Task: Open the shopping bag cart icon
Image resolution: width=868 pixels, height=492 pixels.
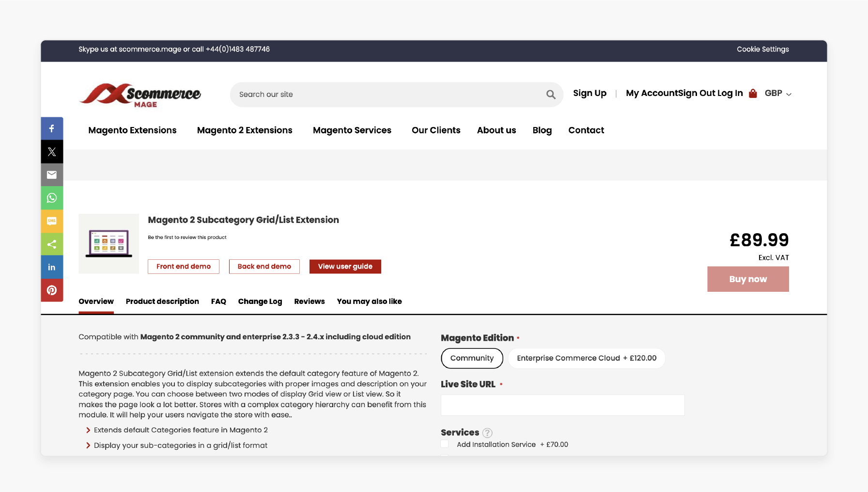Action: (x=753, y=93)
